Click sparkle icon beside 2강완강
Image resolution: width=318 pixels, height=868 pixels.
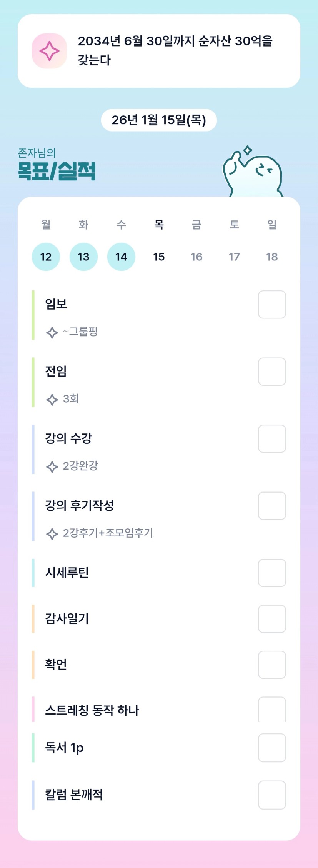[52, 466]
